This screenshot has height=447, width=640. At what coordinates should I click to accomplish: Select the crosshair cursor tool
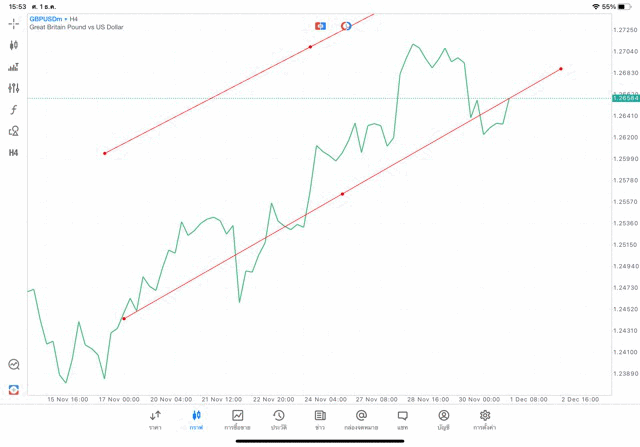(14, 23)
